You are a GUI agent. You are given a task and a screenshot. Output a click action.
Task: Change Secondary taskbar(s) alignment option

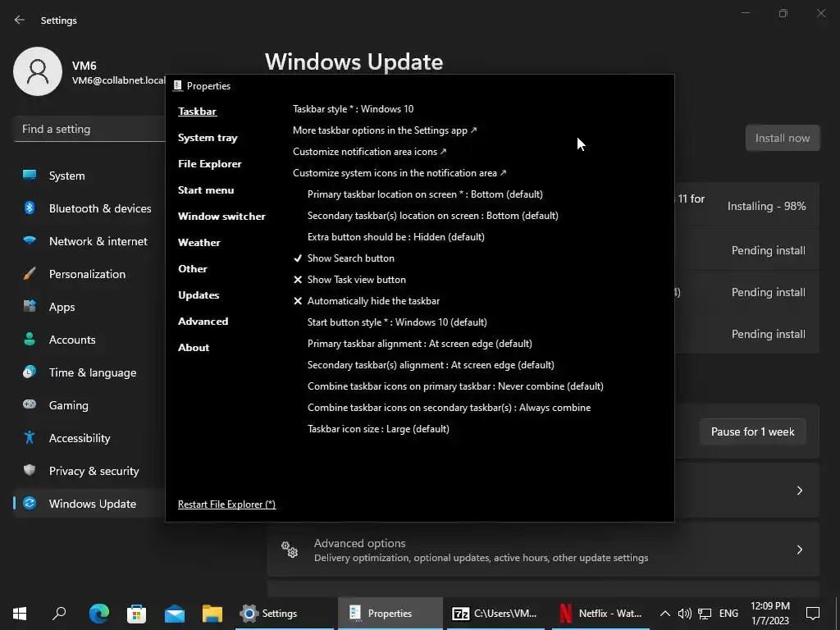tap(431, 365)
